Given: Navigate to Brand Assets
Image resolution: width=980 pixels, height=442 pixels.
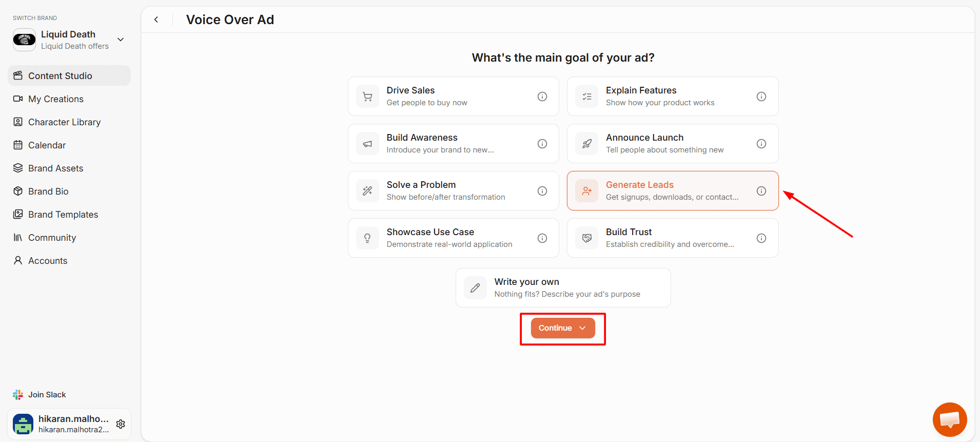Looking at the screenshot, I should pos(69,168).
